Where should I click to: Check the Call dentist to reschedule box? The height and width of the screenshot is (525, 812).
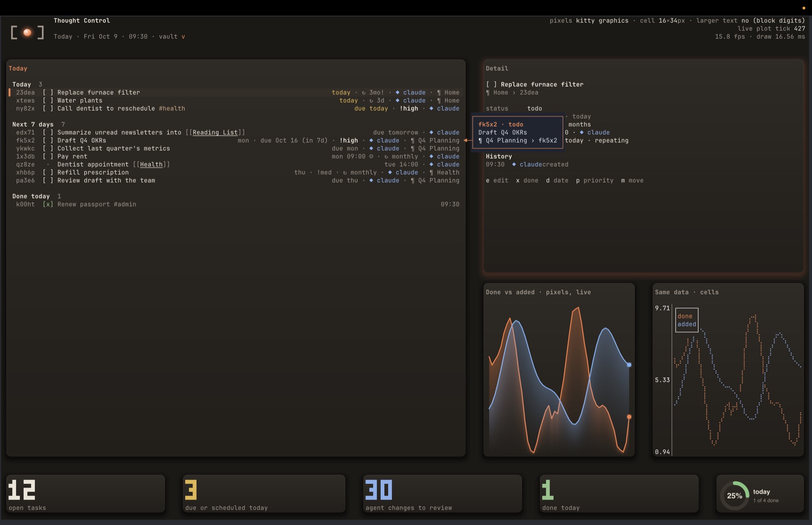point(48,108)
